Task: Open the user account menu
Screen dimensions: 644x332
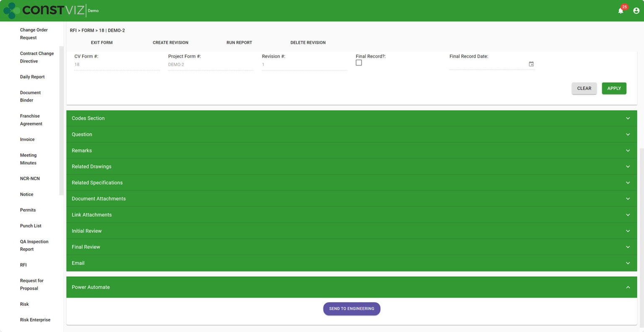Action: click(636, 10)
